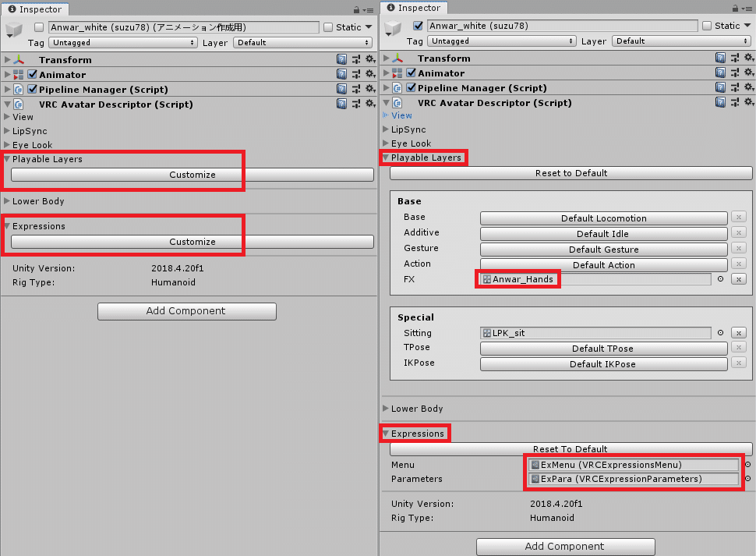The width and height of the screenshot is (756, 556).
Task: Click Default TPose button
Action: tap(604, 348)
